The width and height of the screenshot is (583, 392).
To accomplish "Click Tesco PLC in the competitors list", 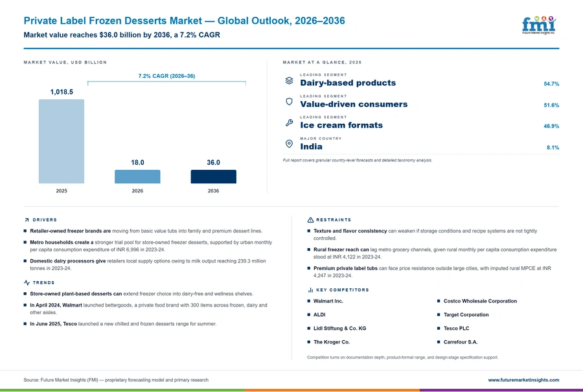I will (x=456, y=329).
